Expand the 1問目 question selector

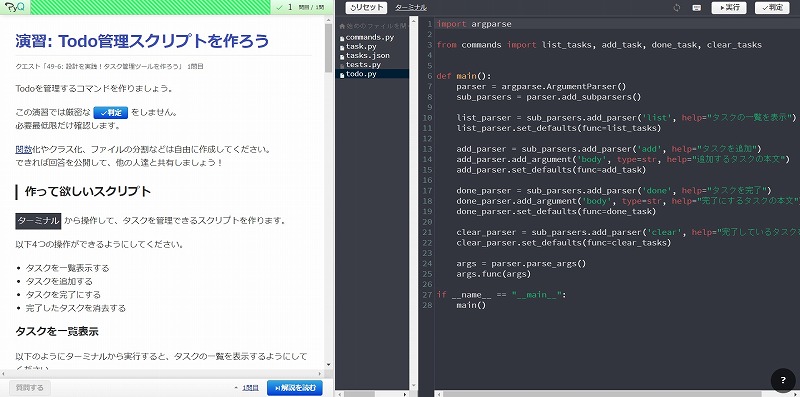point(246,388)
